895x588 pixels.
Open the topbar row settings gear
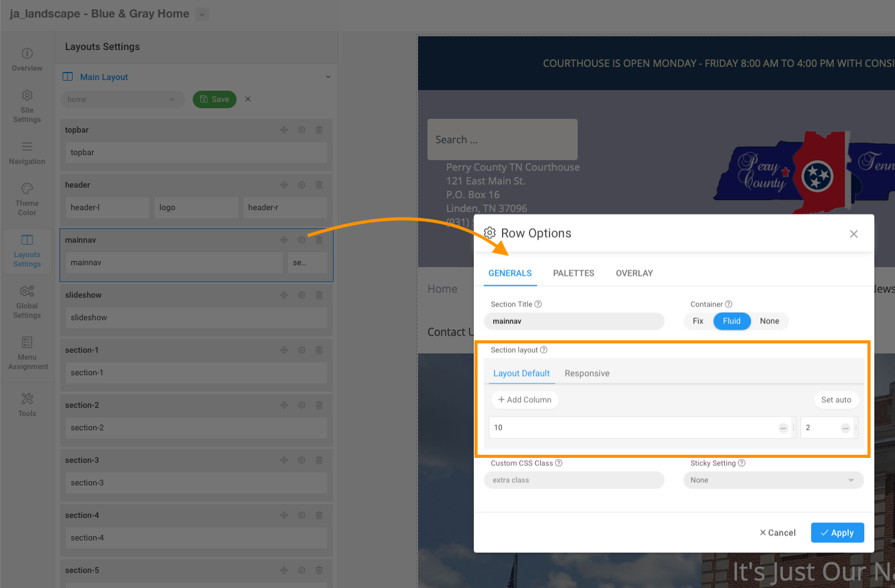[x=302, y=130]
